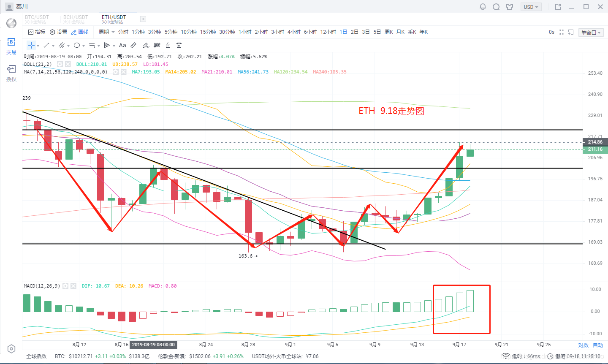Viewport: 608px width, 364px height.
Task: Click the globe logo in left sidebar
Action: (x=11, y=23)
